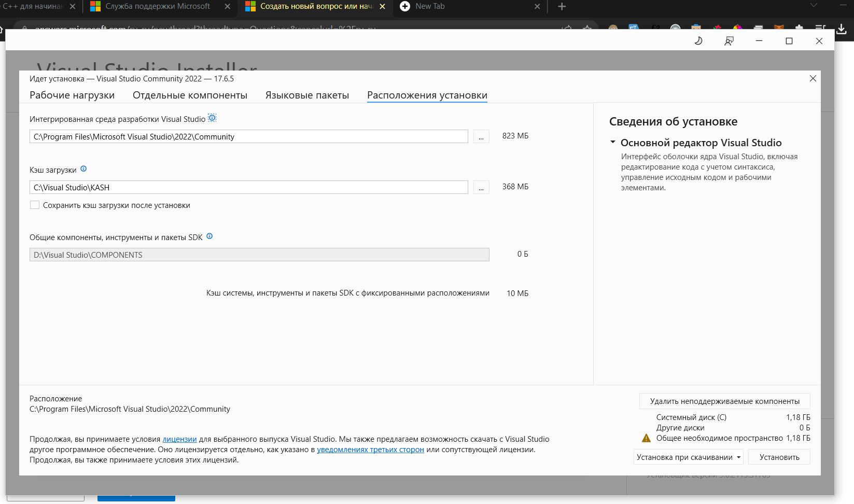Close the C++ для начинающих tab

72,7
